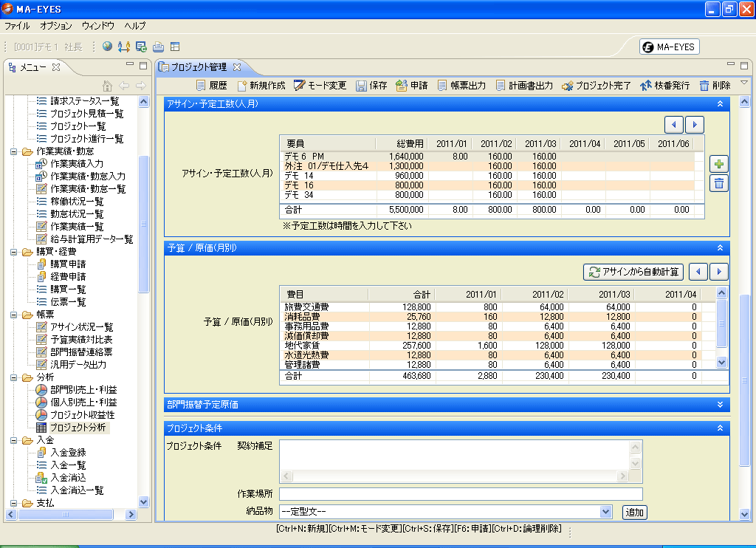Image resolution: width=756 pixels, height=548 pixels.
Task: Collapse the 作業実績・勤怠 folder
Action: click(13, 151)
